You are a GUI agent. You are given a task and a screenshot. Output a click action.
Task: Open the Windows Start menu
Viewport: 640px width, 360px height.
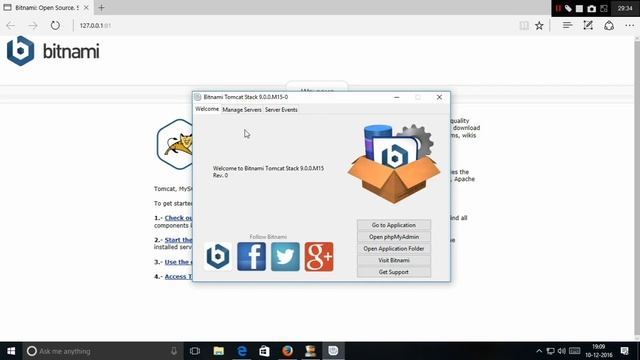(11, 351)
